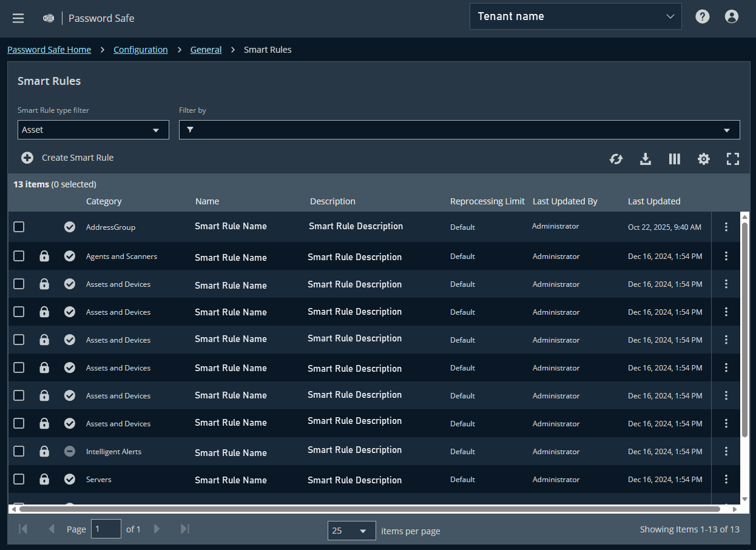Screen dimensions: 756x550
Task: Click Create Smart Rule button
Action: [68, 158]
